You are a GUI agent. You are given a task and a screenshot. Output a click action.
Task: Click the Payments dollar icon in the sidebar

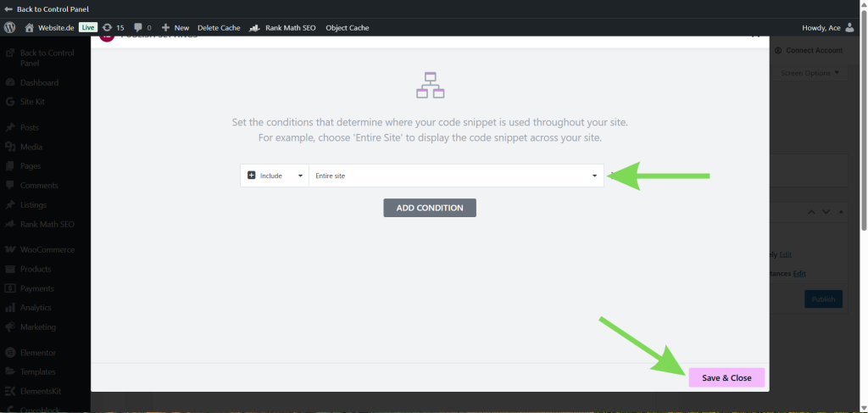10,288
